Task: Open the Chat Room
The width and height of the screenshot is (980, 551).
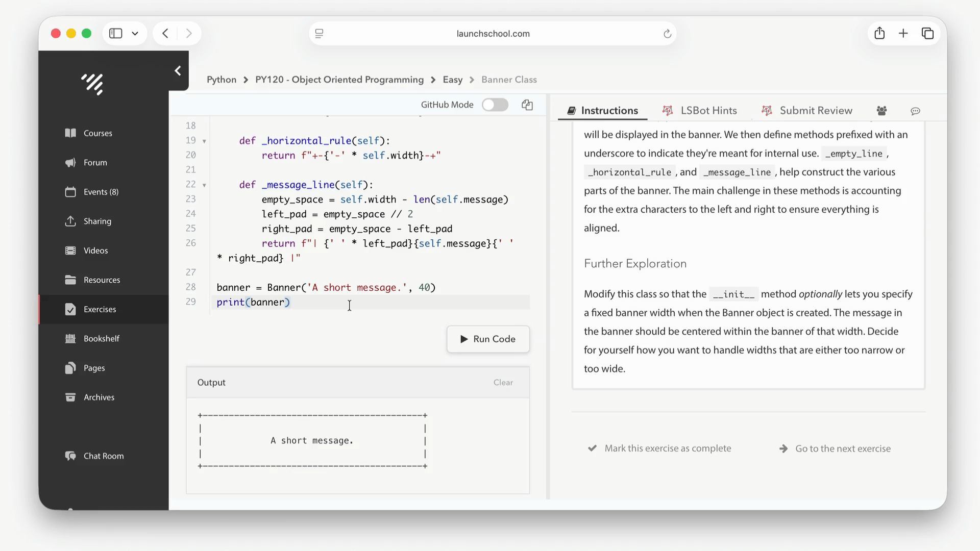Action: (104, 456)
